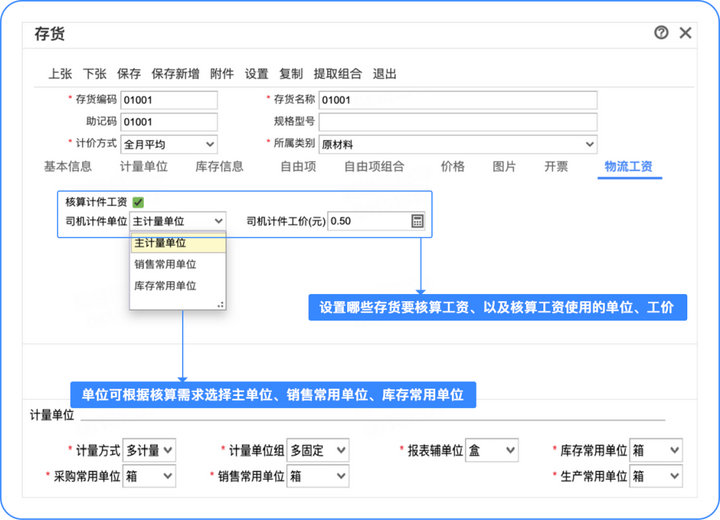
Task: Open the 所属类别 dropdown
Action: coord(458,144)
